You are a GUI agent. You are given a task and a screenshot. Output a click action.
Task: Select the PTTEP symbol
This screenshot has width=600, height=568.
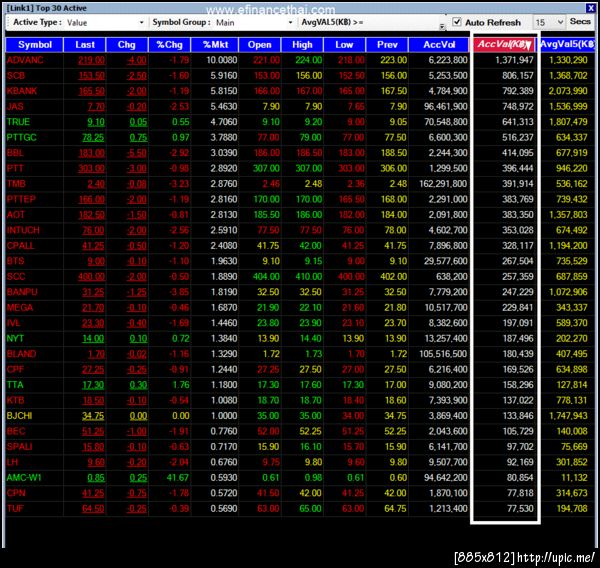[21, 199]
